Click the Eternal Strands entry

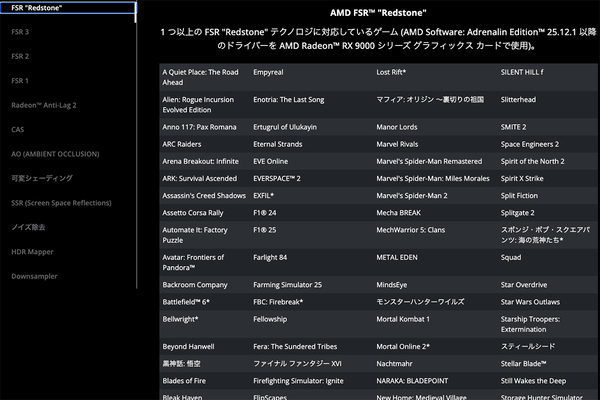[277, 144]
